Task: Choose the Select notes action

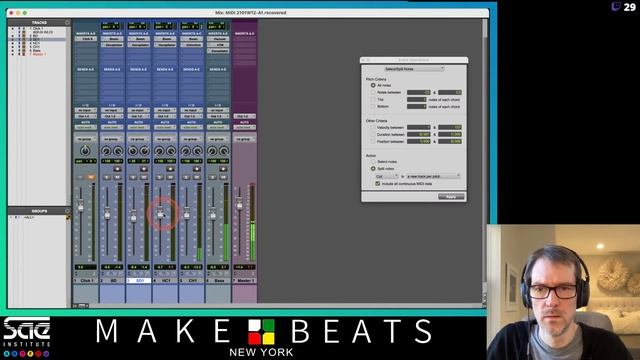Action: click(373, 162)
